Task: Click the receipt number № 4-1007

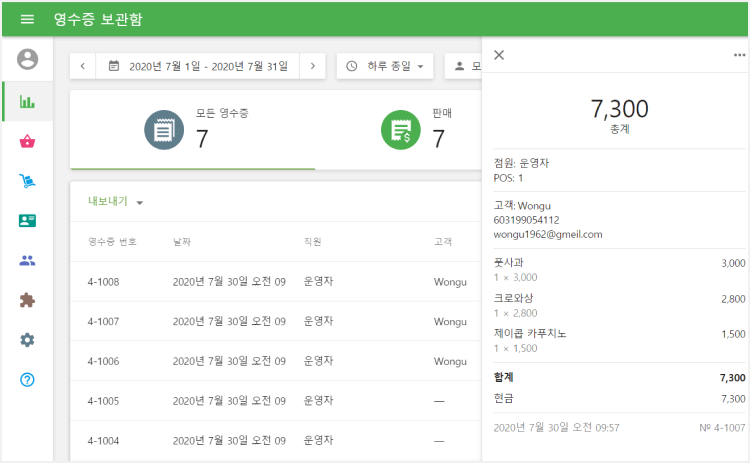Action: 722,428
